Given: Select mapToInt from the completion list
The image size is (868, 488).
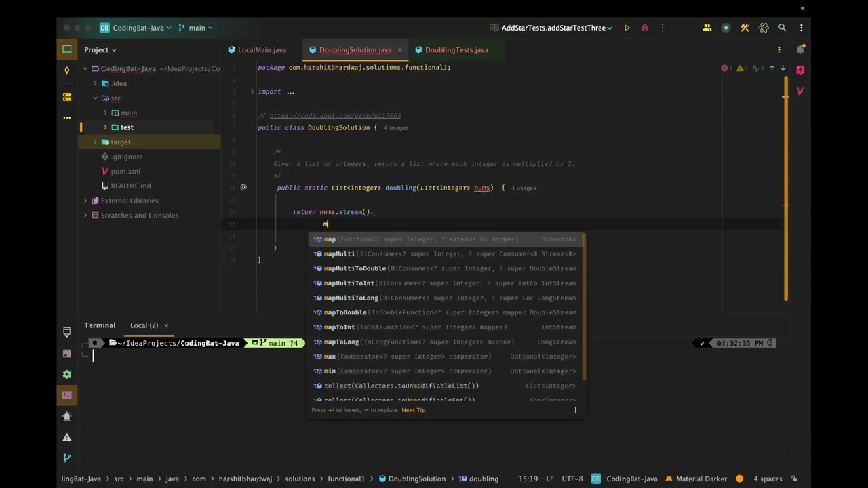Looking at the screenshot, I should (340, 327).
